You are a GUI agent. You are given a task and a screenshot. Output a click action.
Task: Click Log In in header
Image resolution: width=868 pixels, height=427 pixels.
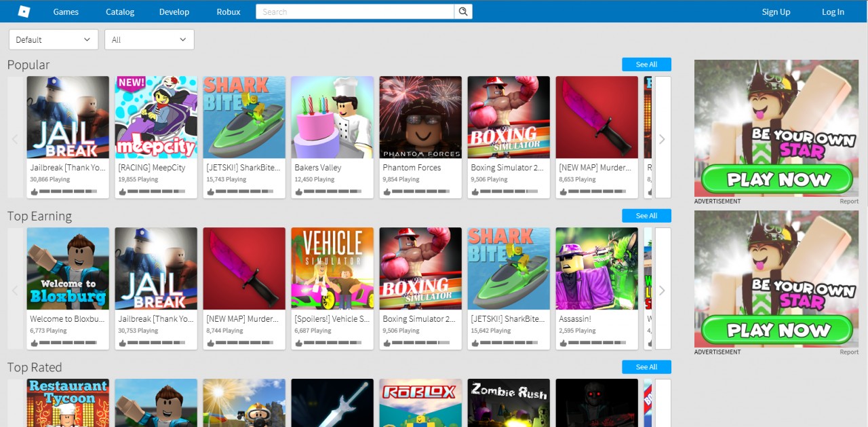(833, 12)
